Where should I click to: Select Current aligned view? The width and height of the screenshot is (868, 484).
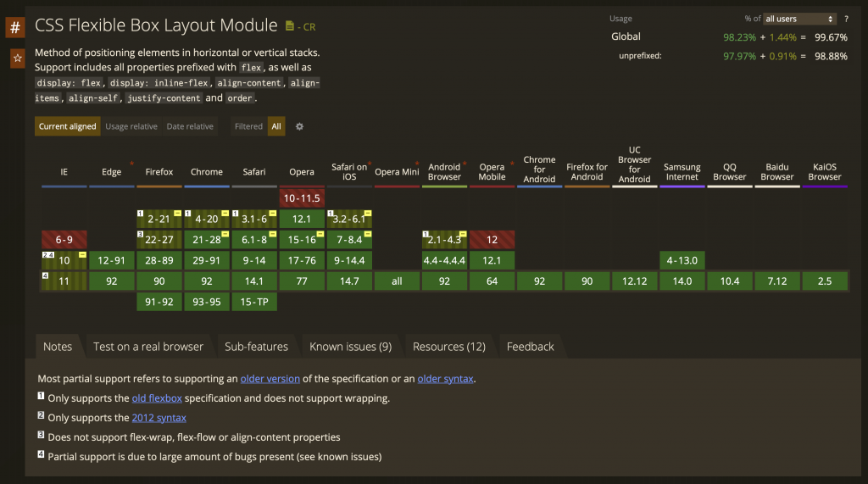[x=68, y=126]
